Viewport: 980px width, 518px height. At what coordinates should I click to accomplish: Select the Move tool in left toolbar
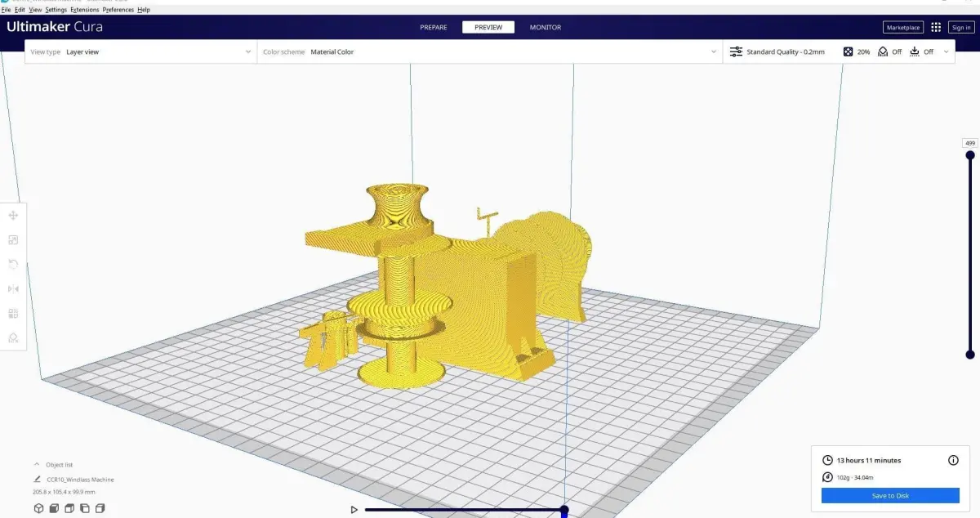tap(13, 216)
